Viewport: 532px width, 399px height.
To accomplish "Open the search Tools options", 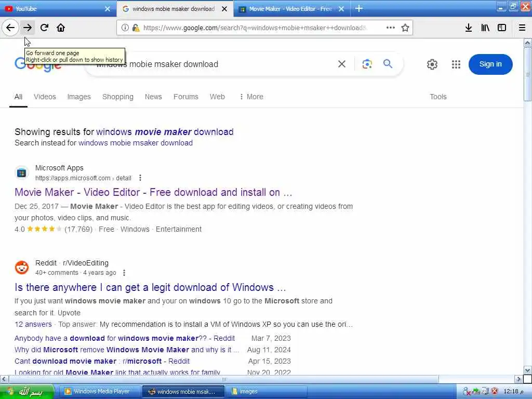I will pyautogui.click(x=438, y=97).
